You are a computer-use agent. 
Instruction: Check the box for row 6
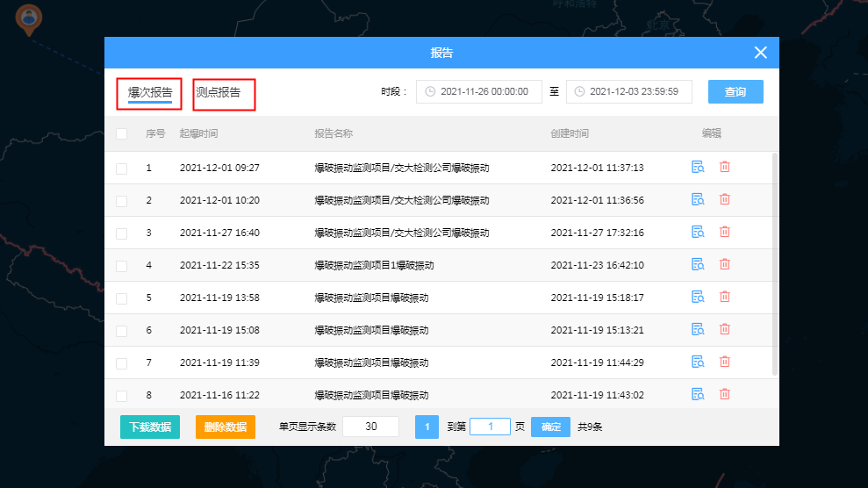pyautogui.click(x=121, y=331)
